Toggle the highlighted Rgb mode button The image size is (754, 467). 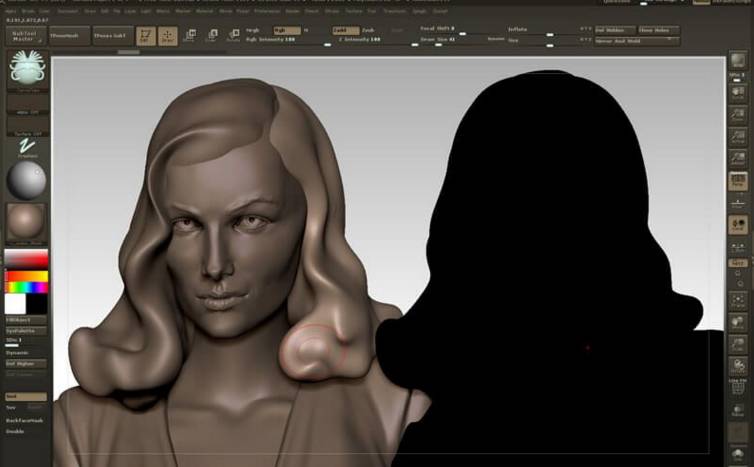[x=287, y=30]
